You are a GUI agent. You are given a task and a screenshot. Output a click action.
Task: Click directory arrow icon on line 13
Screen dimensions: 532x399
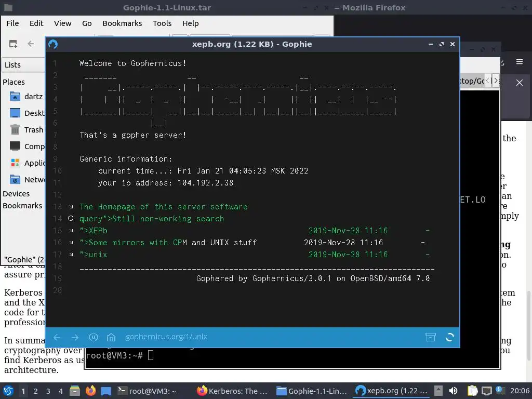[x=71, y=207]
